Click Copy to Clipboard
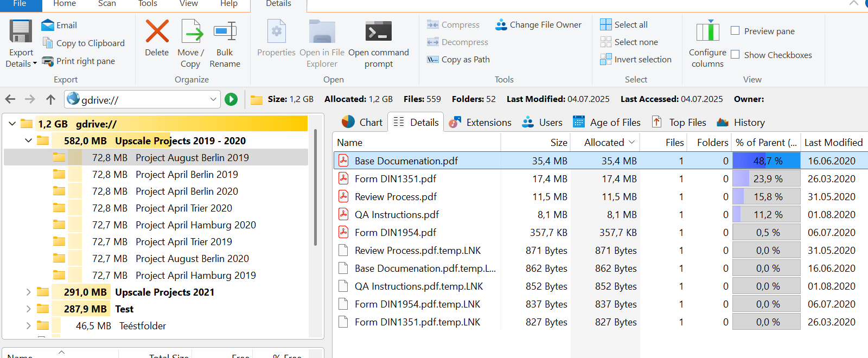Image resolution: width=868 pixels, height=358 pixels. click(x=84, y=43)
